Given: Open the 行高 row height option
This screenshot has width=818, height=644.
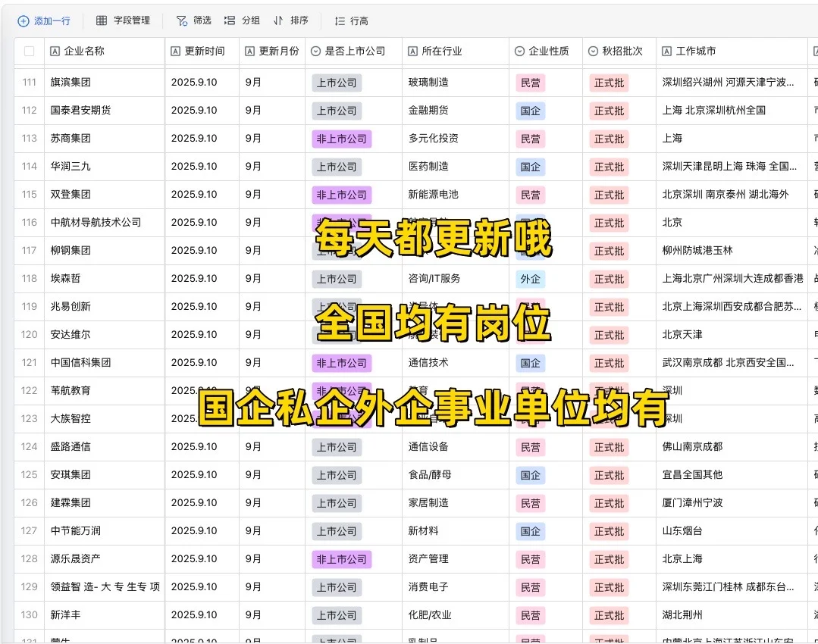Looking at the screenshot, I should pos(351,21).
